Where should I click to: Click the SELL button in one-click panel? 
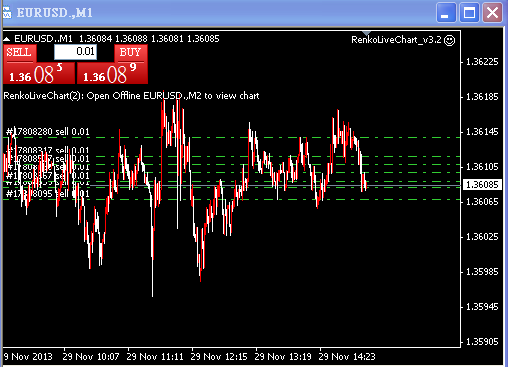(x=20, y=53)
